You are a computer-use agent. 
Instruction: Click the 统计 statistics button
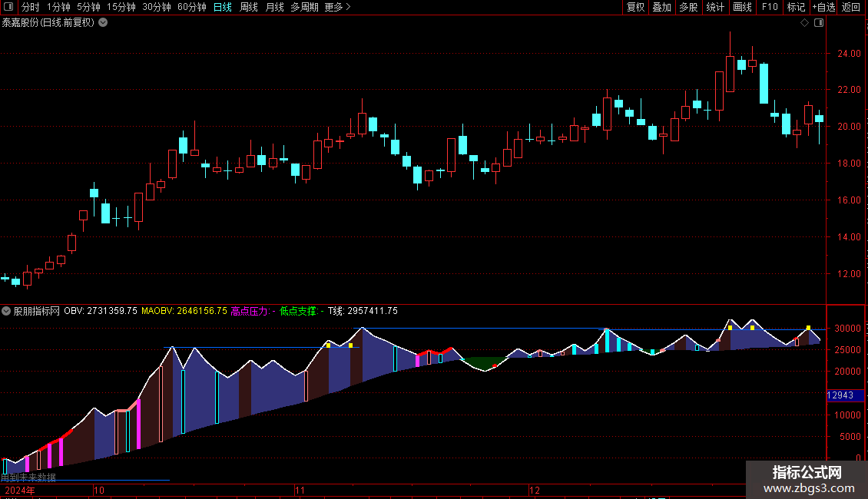point(714,7)
